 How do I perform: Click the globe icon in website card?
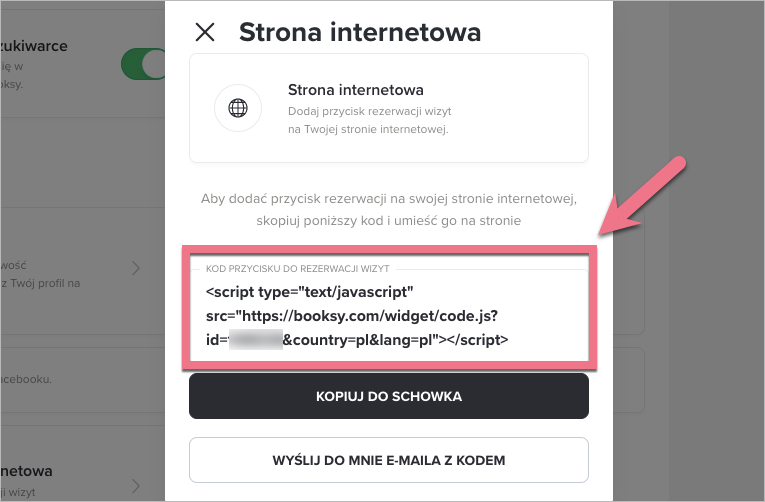click(238, 108)
